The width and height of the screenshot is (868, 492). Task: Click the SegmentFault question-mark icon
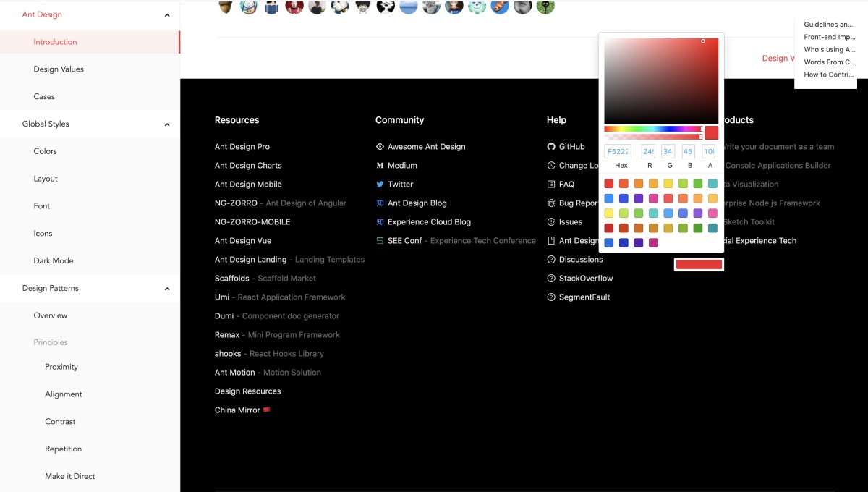[x=551, y=297]
